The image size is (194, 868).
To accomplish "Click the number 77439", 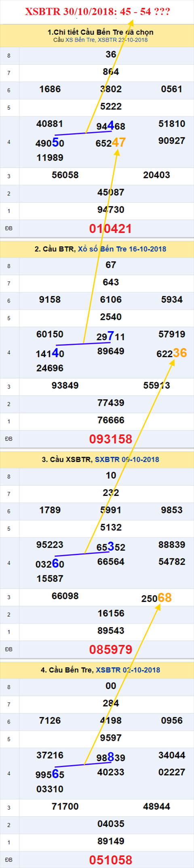I will 111,403.
